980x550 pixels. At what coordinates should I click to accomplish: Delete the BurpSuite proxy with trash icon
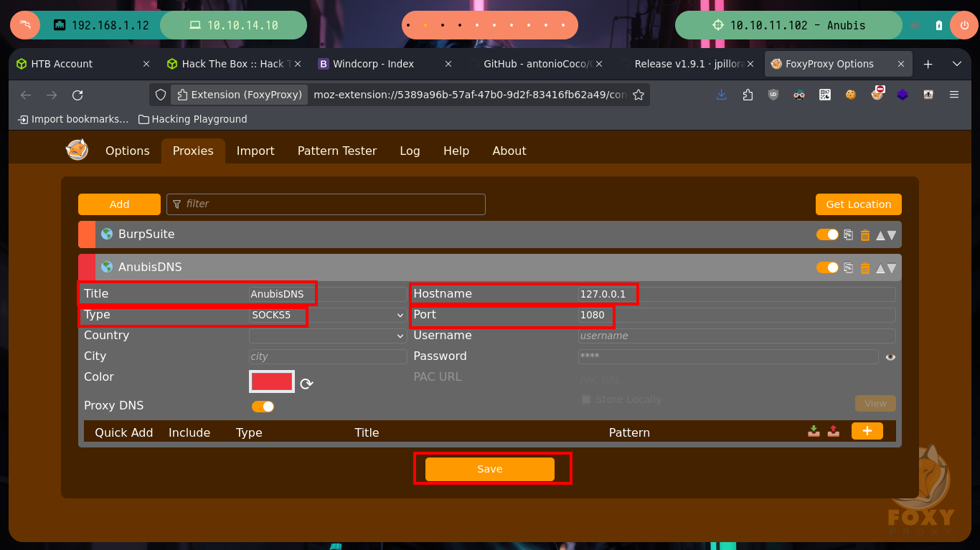[865, 234]
